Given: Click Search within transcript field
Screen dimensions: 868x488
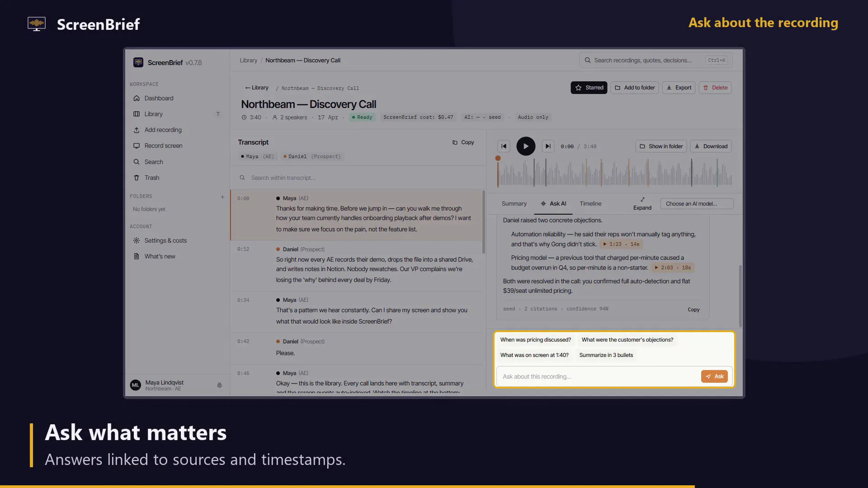Looking at the screenshot, I should [358, 178].
